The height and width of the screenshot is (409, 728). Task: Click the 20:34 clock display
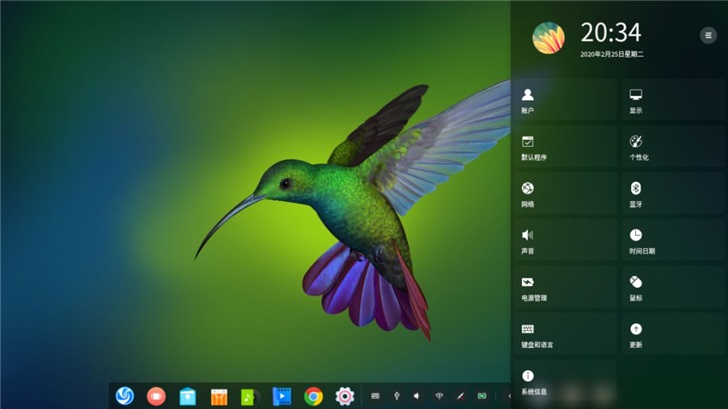(611, 32)
